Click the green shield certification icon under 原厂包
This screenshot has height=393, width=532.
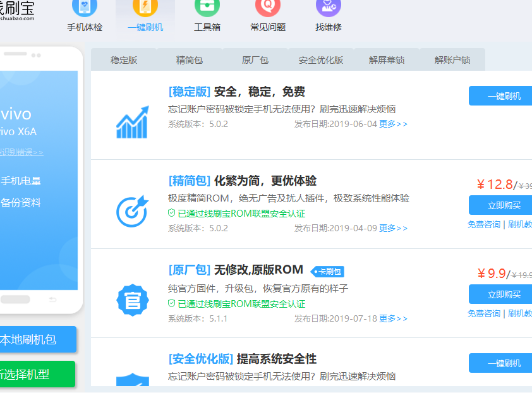point(171,303)
